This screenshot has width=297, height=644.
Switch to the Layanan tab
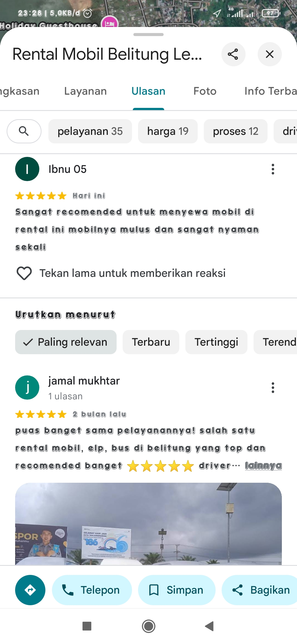[86, 91]
